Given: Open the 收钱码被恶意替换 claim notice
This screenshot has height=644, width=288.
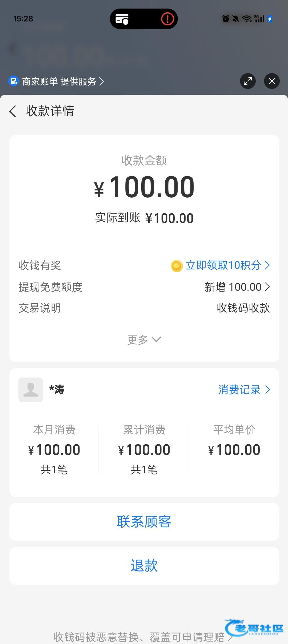Looking at the screenshot, I should point(143,637).
